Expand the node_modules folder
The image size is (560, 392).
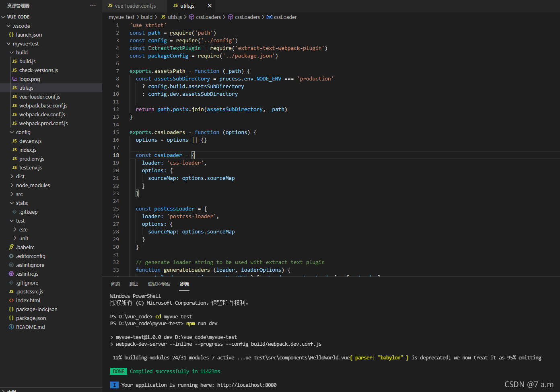[12, 185]
